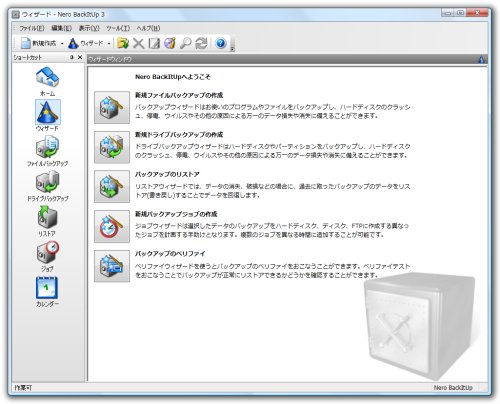Click the バックアップのリストア heading
Image resolution: width=500 pixels, height=404 pixels.
coord(167,174)
